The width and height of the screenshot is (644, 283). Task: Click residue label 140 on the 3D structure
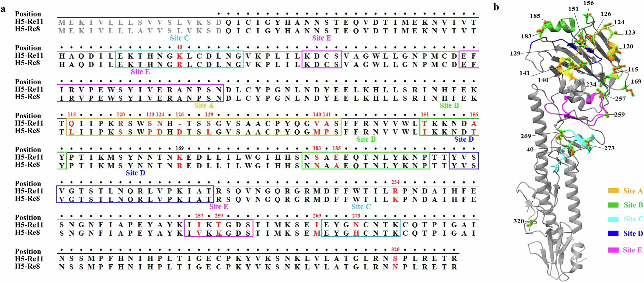pyautogui.click(x=543, y=80)
